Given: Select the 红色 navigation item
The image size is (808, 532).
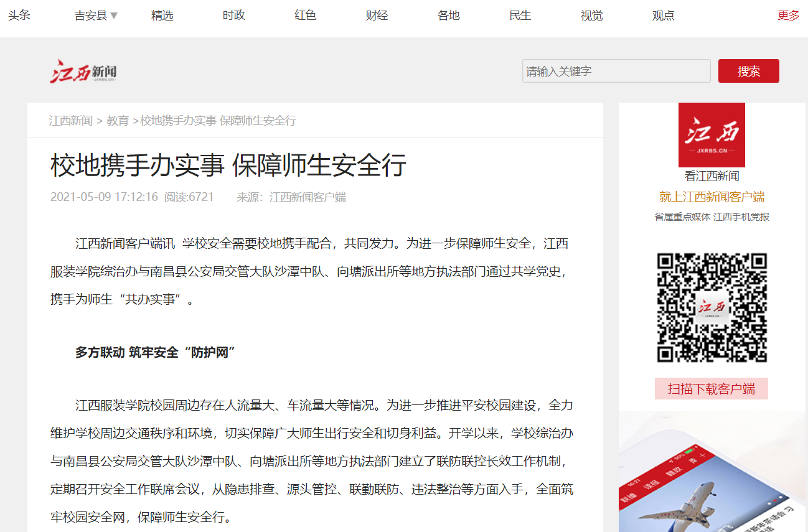Looking at the screenshot, I should point(306,16).
